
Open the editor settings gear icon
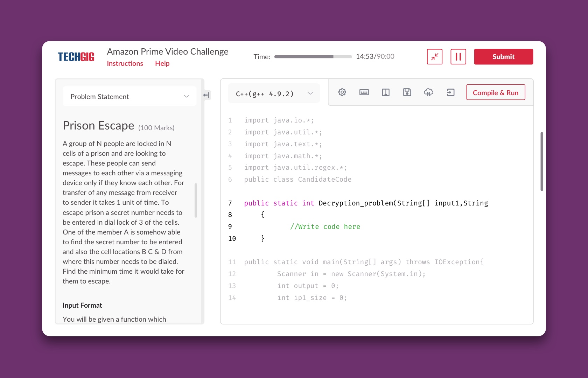342,92
